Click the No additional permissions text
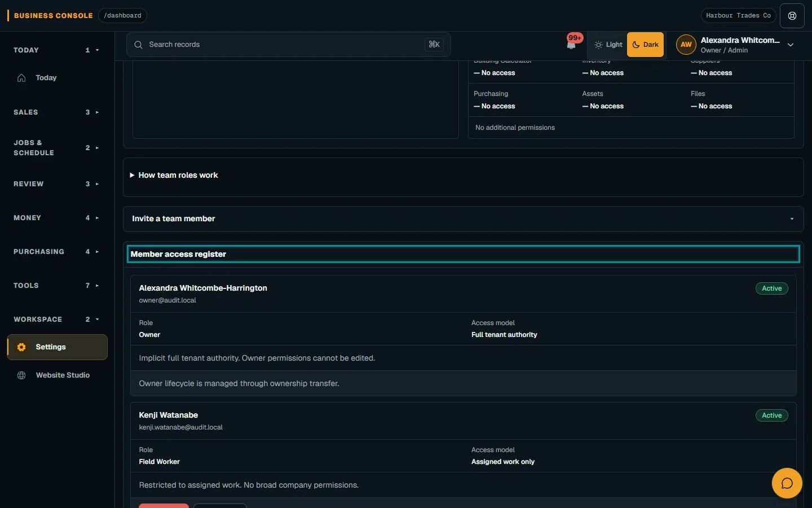The width and height of the screenshot is (812, 508). point(515,128)
